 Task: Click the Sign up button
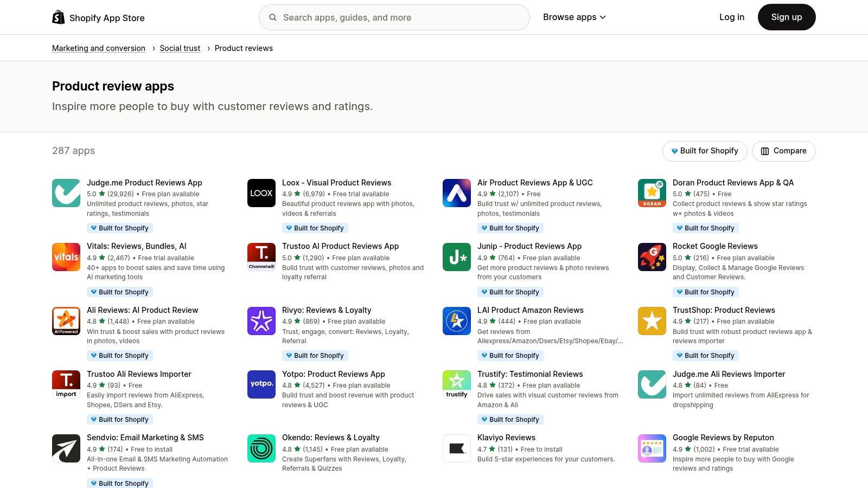point(787,17)
